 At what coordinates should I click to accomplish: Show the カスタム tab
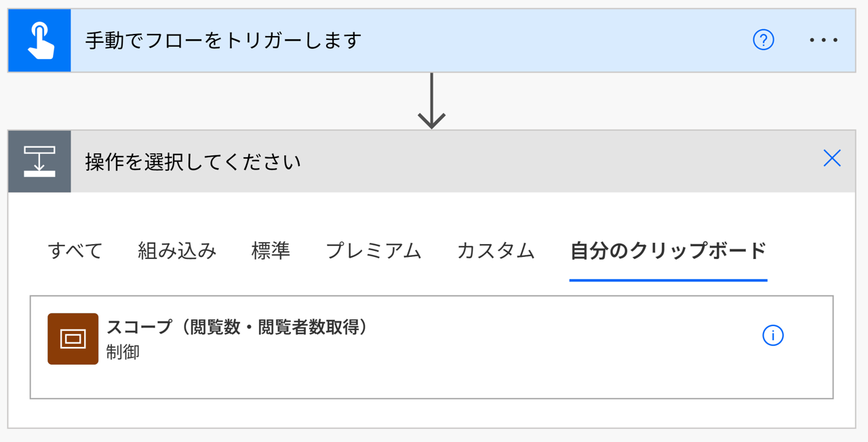pyautogui.click(x=496, y=251)
